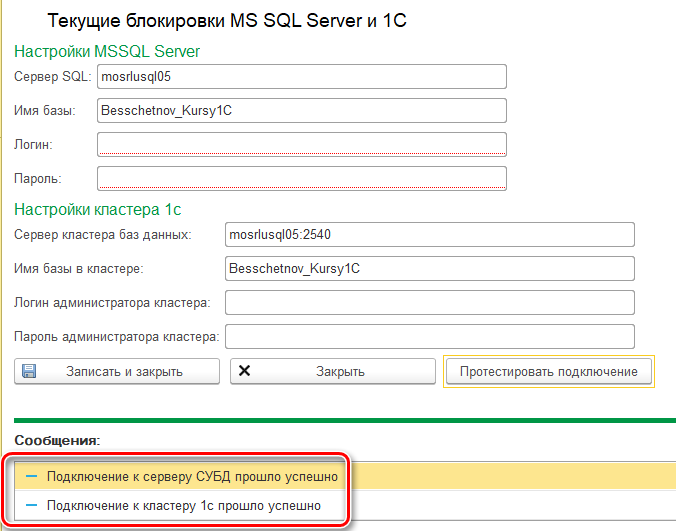Click the Имя базы input field
The image size is (676, 531).
[x=302, y=111]
